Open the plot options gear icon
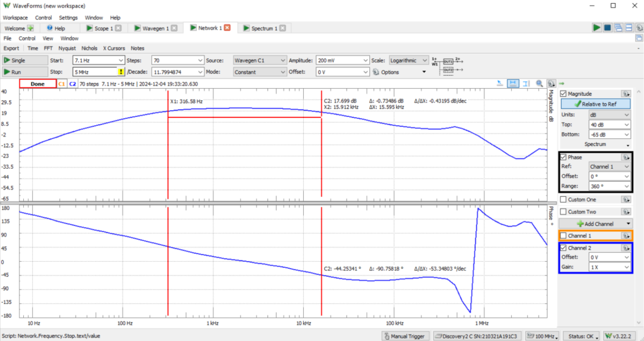Image resolution: width=644 pixels, height=341 pixels. 550,83
